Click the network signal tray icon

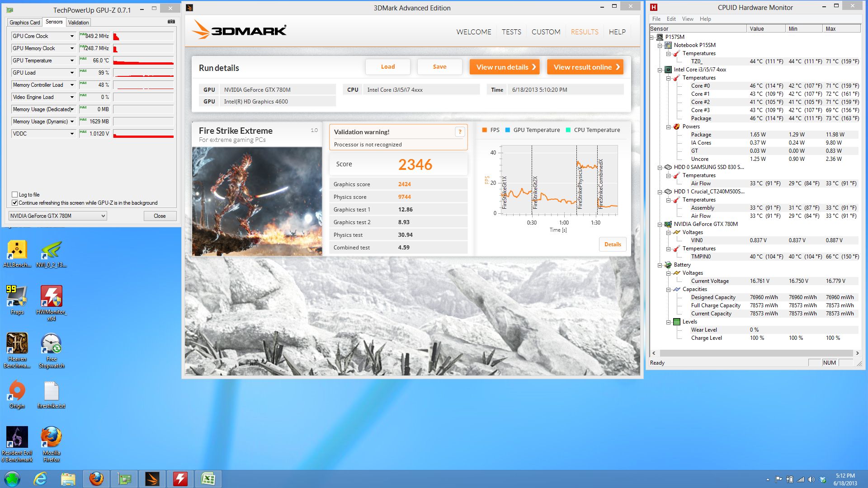pyautogui.click(x=801, y=479)
